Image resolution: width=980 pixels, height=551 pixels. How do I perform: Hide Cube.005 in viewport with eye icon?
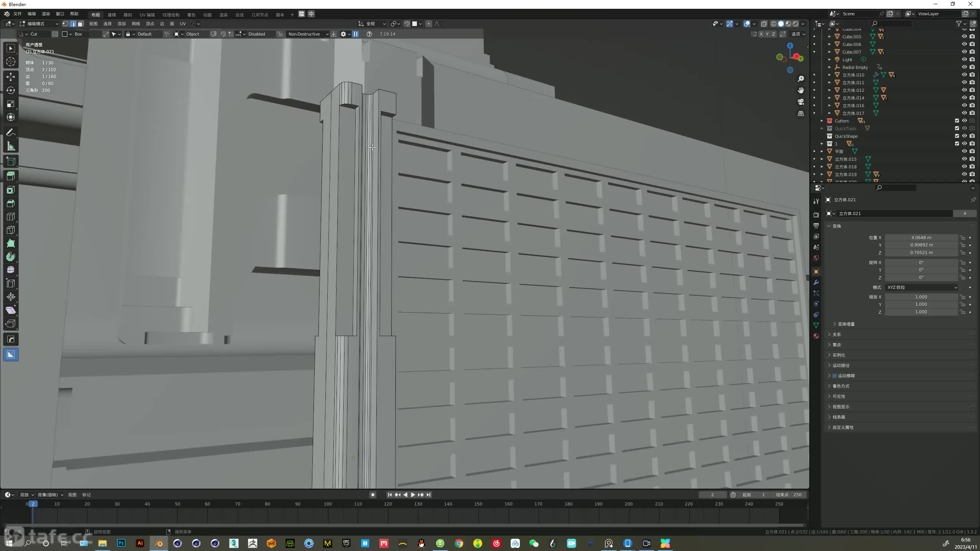(964, 37)
